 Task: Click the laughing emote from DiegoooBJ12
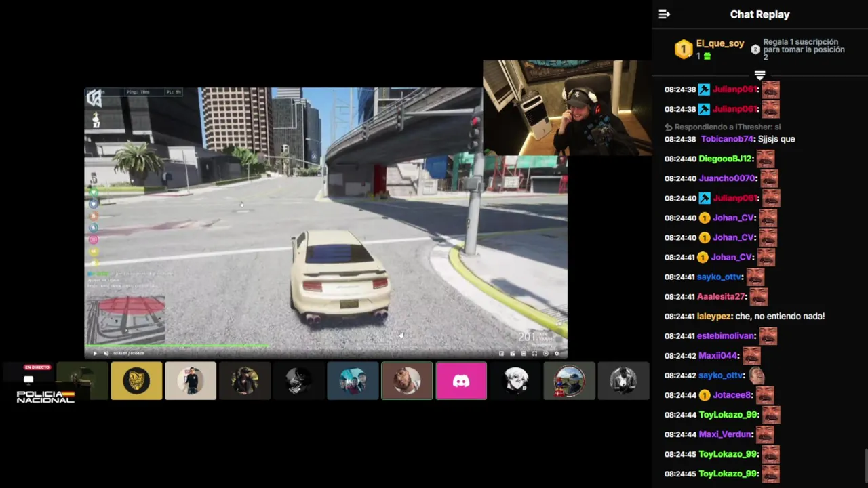(766, 159)
